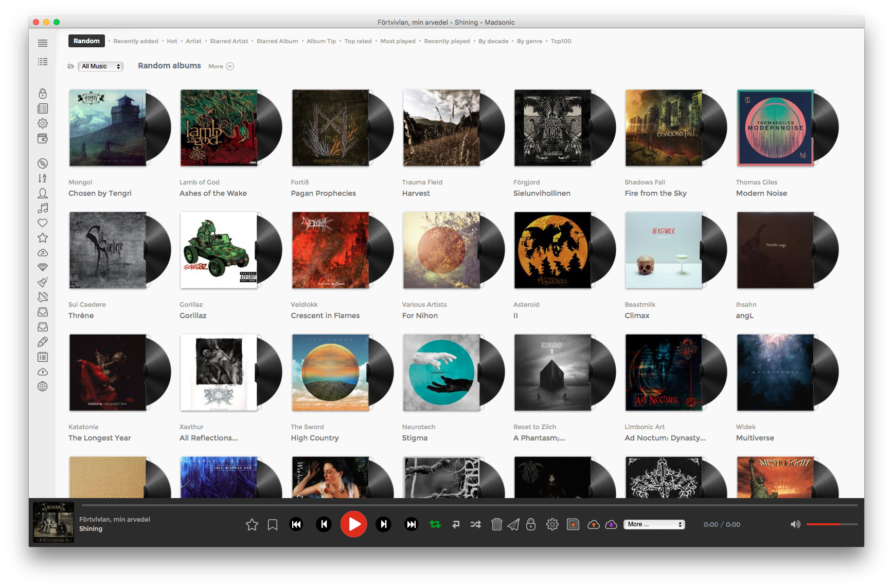Click the Katatonia artist name
893x588 pixels.
point(83,427)
